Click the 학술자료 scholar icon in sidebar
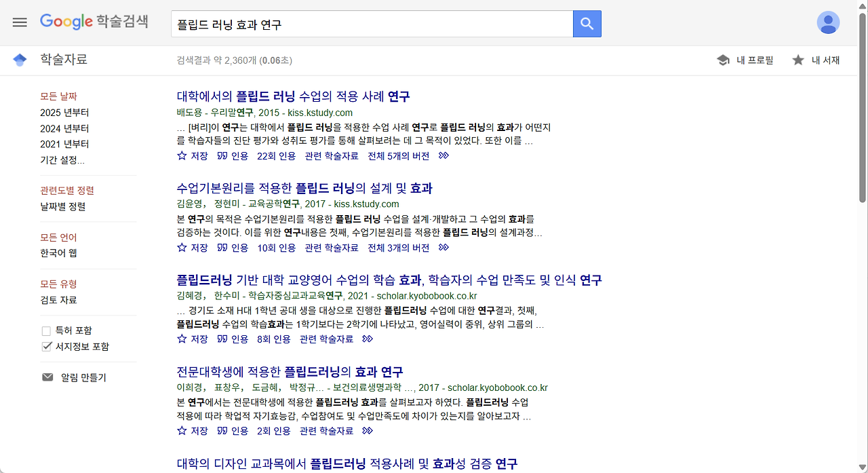868x473 pixels. (20, 60)
